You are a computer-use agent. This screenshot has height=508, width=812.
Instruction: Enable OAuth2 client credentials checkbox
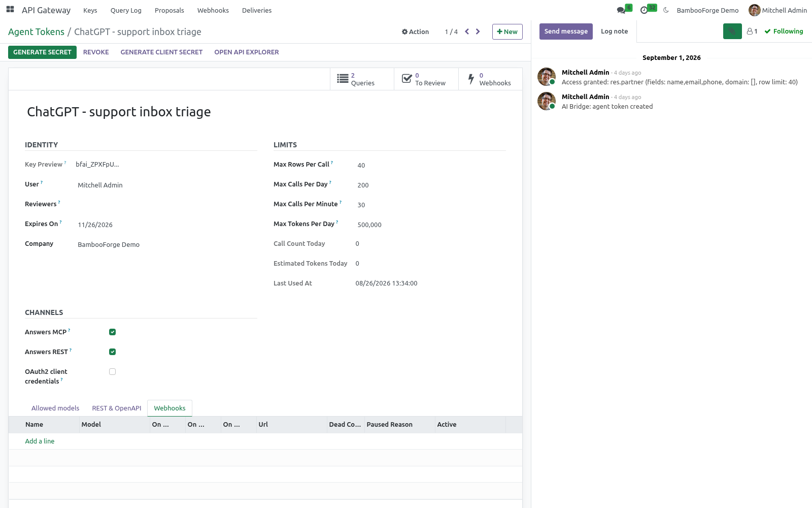tap(113, 372)
